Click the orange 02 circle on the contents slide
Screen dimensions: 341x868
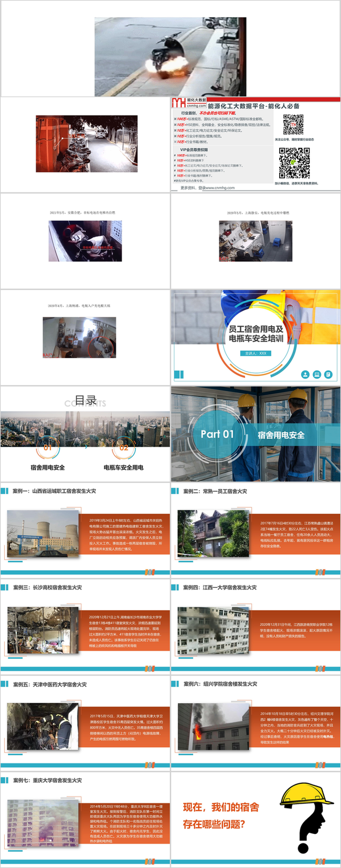tap(124, 447)
